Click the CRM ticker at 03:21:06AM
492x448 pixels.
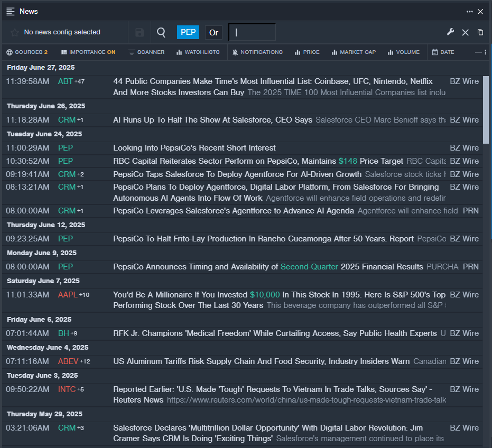(x=67, y=427)
